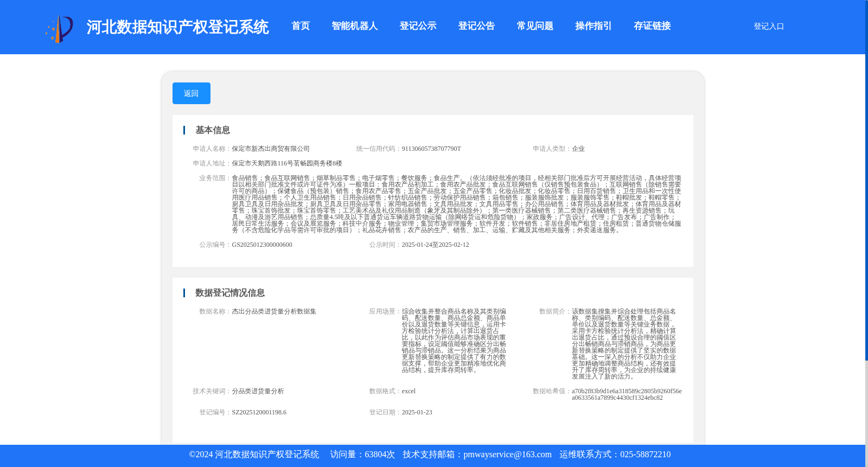
Task: Click the 访问量：63804次 footer text
Action: pos(362,455)
